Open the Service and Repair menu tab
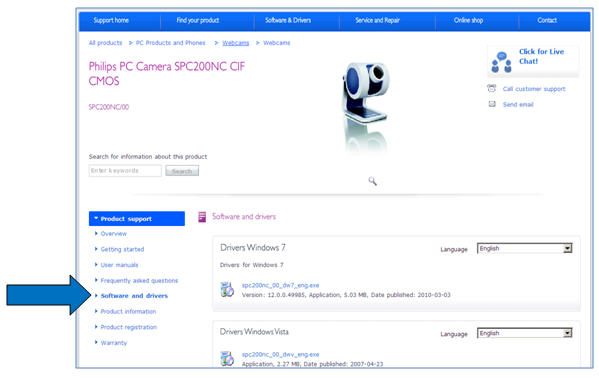This screenshot has height=378, width=599. [377, 20]
